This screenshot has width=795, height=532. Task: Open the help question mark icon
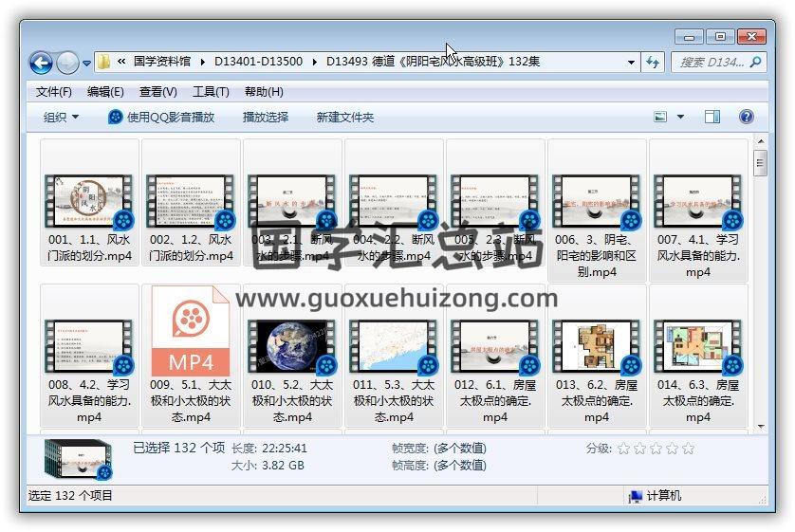point(746,117)
